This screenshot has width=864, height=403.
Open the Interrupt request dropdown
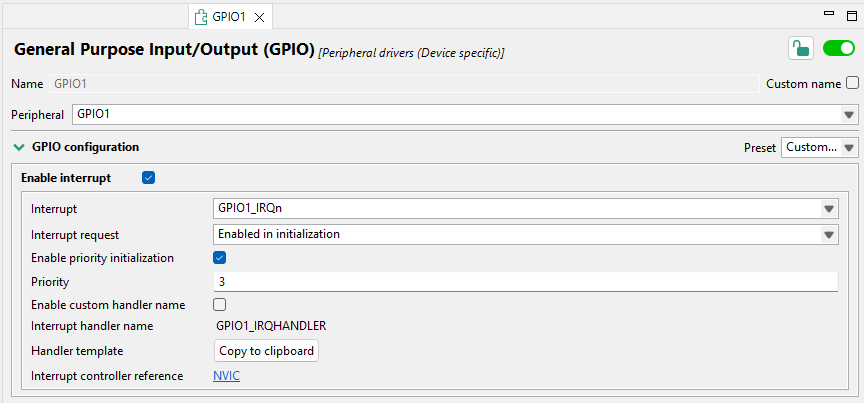pyautogui.click(x=828, y=234)
